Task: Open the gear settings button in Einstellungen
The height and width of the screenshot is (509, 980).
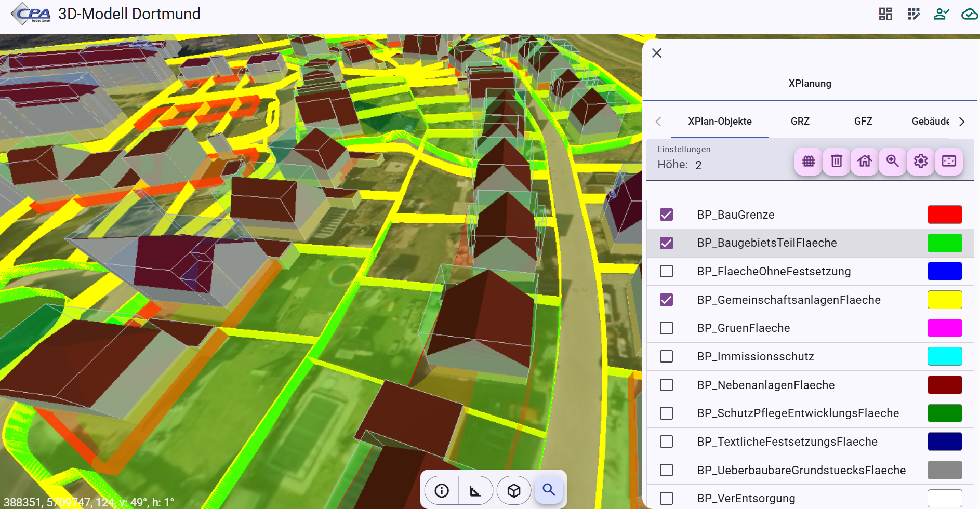Action: click(921, 161)
